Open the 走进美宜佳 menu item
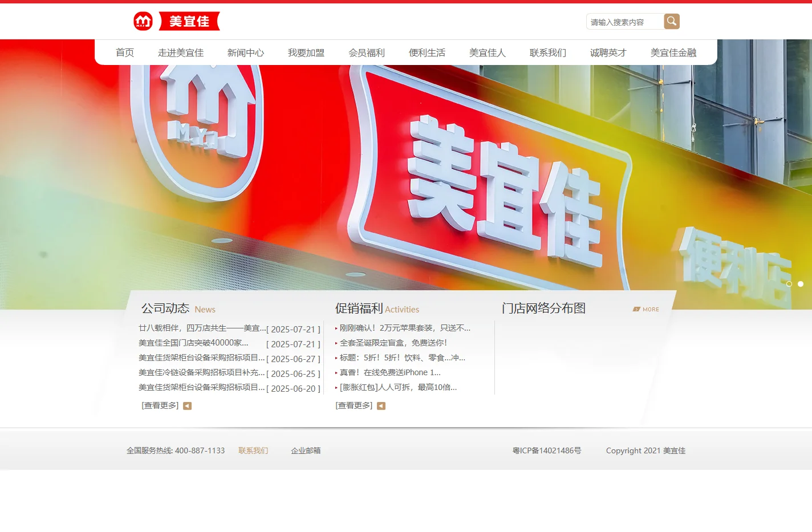Image resolution: width=812 pixels, height=532 pixels. (181, 52)
